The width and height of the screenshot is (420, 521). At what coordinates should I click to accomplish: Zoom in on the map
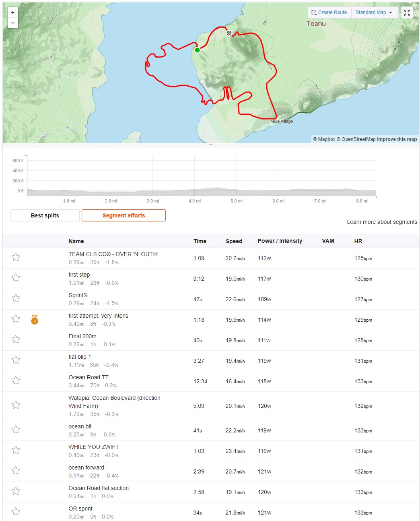[x=13, y=12]
